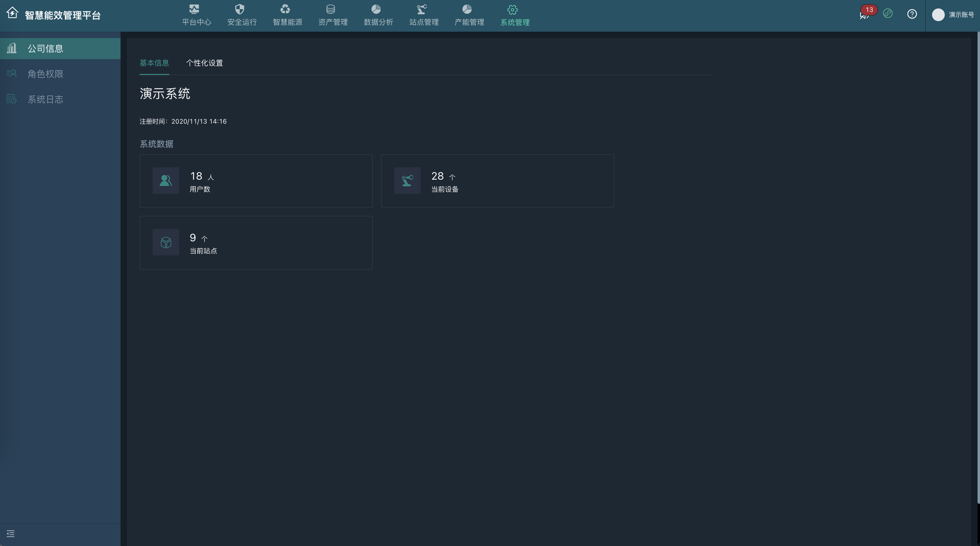
Task: Open the help question mark icon
Action: [x=912, y=14]
